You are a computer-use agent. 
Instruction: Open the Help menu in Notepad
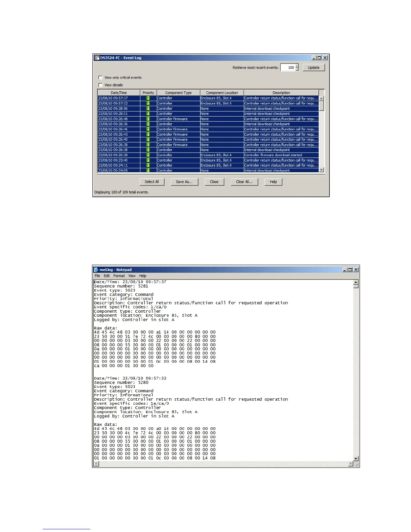coord(143,276)
